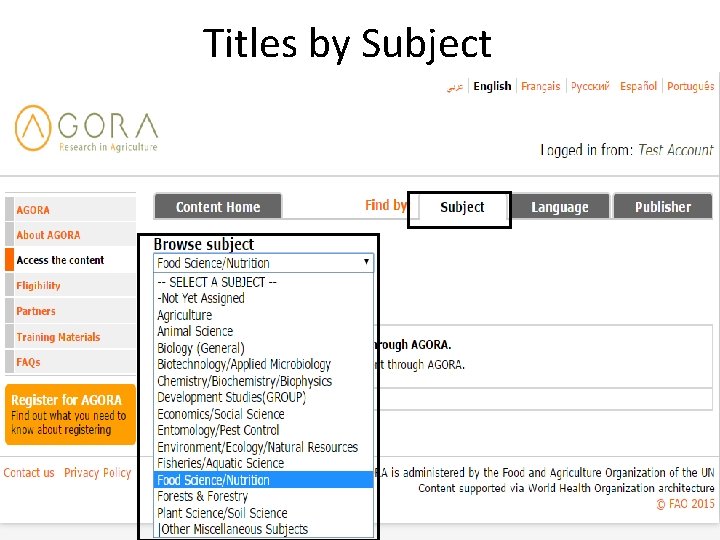Image resolution: width=720 pixels, height=540 pixels.
Task: Switch site language to Português
Action: pyautogui.click(x=691, y=86)
